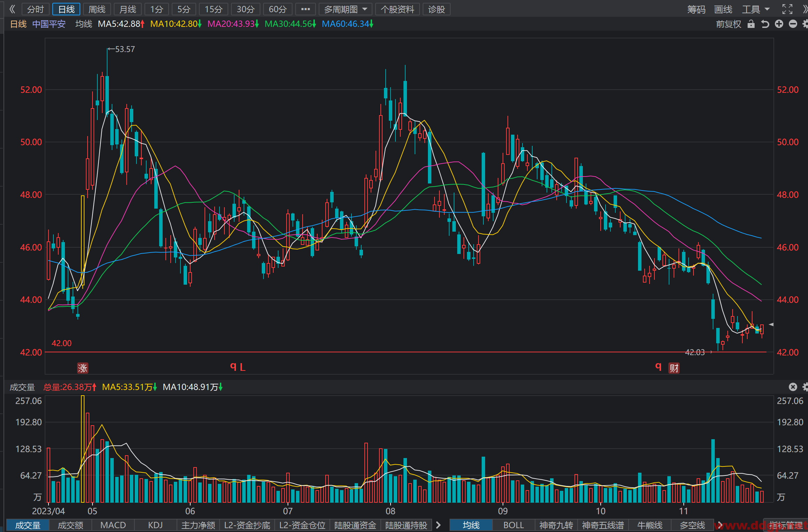Select L2-资金抄底 indicator tab

coord(247,525)
